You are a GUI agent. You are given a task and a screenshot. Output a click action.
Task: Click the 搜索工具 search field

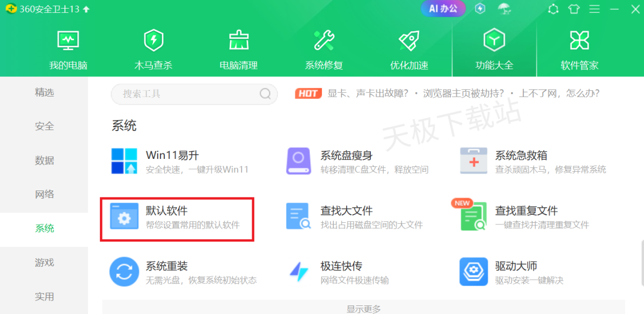188,94
